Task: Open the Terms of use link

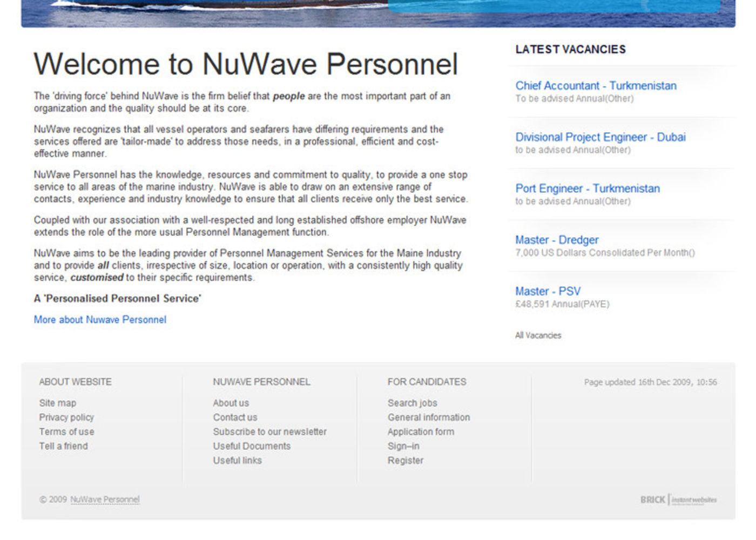Action: pyautogui.click(x=66, y=431)
